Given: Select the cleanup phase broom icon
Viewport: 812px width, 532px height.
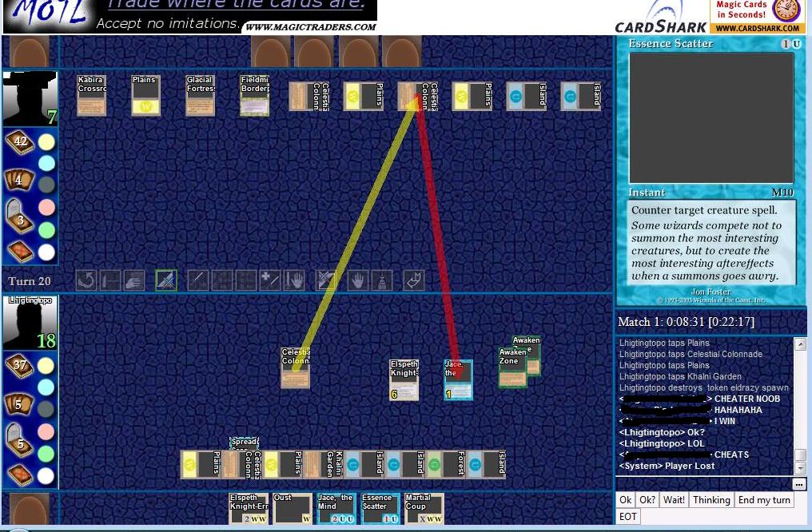Looking at the screenshot, I should [x=382, y=280].
